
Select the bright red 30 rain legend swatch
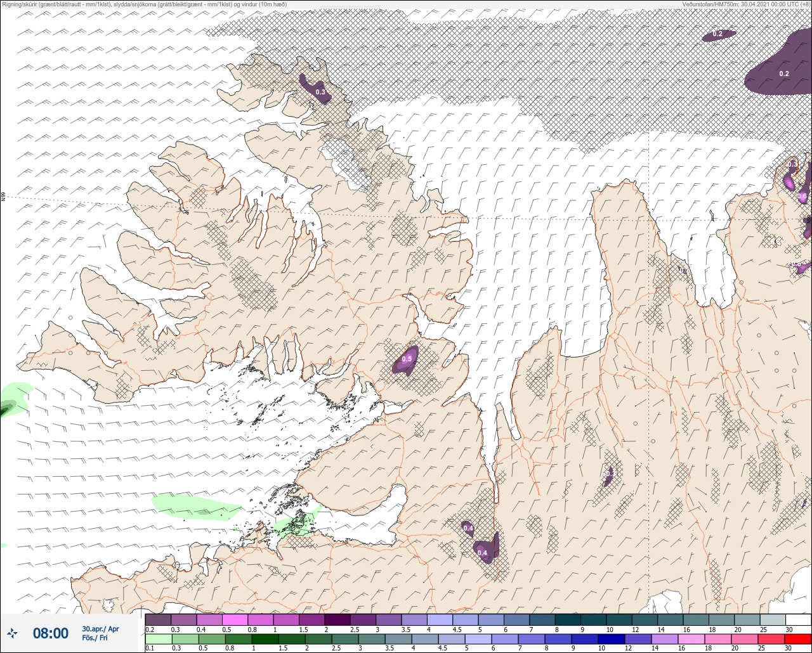click(x=798, y=638)
